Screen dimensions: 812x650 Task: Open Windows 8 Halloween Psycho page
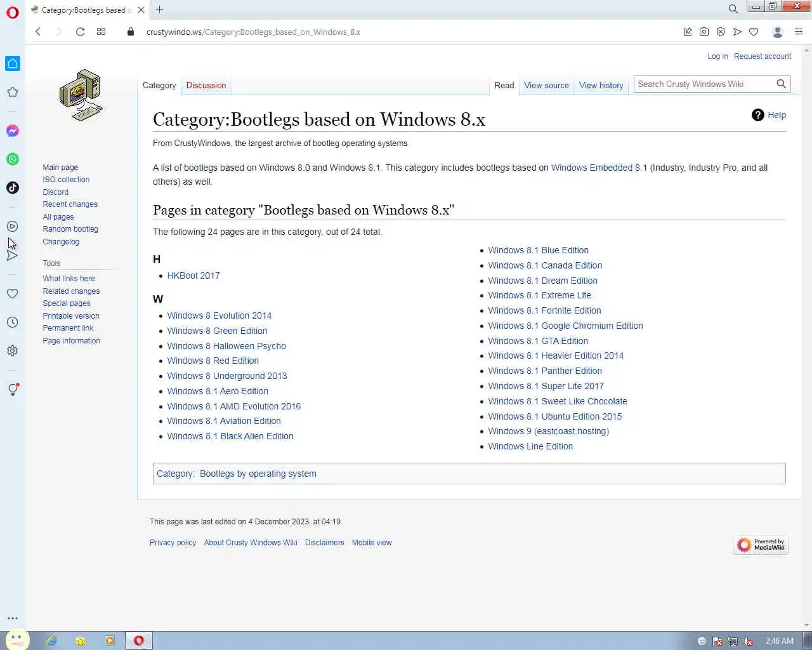click(226, 346)
